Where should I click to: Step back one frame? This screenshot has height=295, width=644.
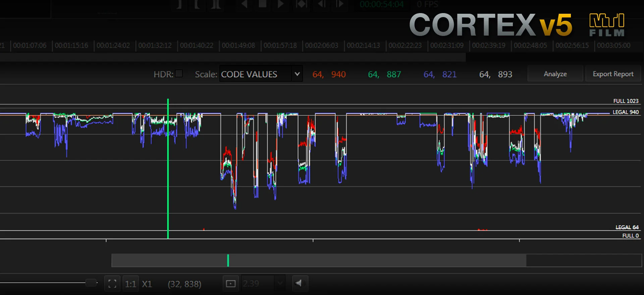point(322,4)
